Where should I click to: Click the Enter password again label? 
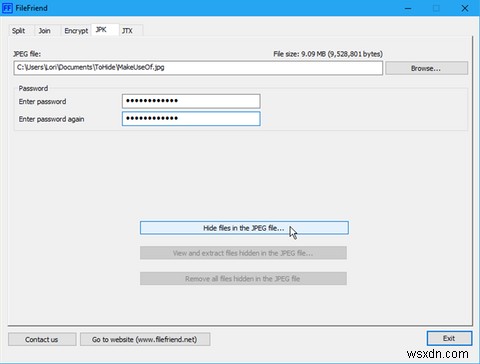pos(51,119)
